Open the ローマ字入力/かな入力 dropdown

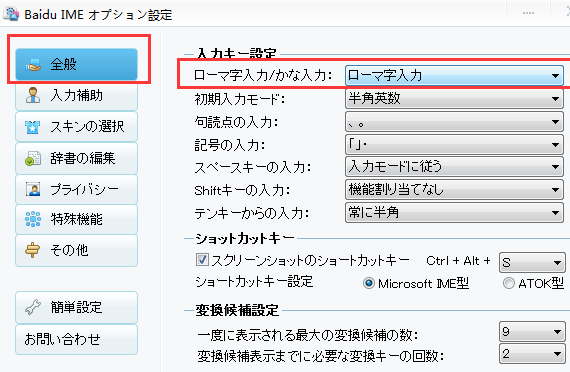[x=454, y=76]
